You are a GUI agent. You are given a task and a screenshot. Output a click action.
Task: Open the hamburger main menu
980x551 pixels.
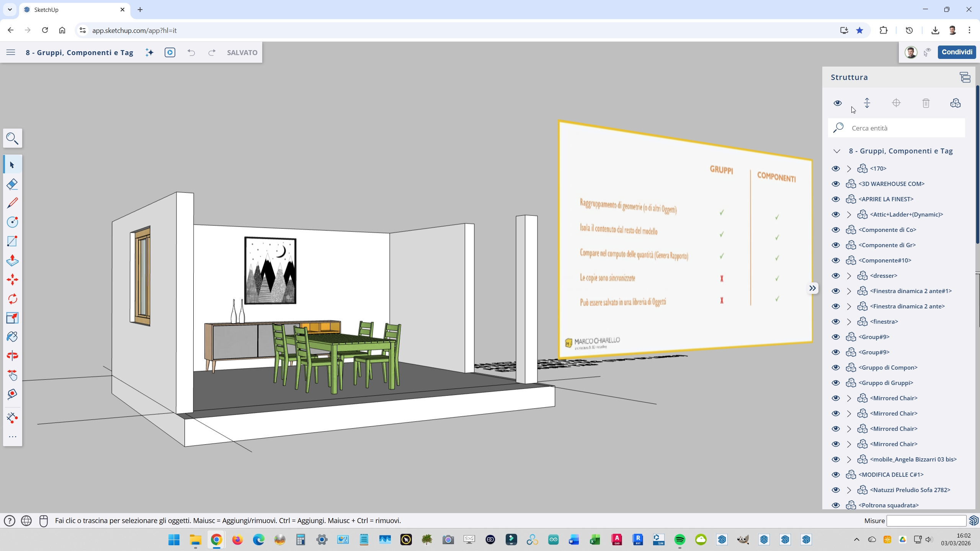click(11, 52)
